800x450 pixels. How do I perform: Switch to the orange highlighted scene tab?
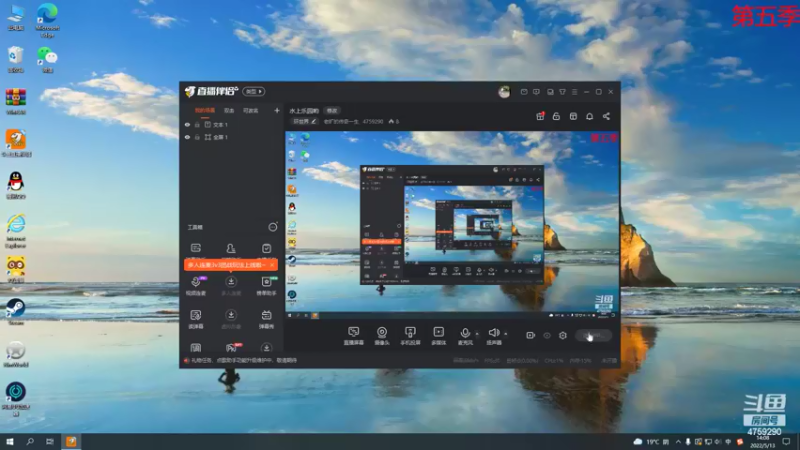pos(205,110)
